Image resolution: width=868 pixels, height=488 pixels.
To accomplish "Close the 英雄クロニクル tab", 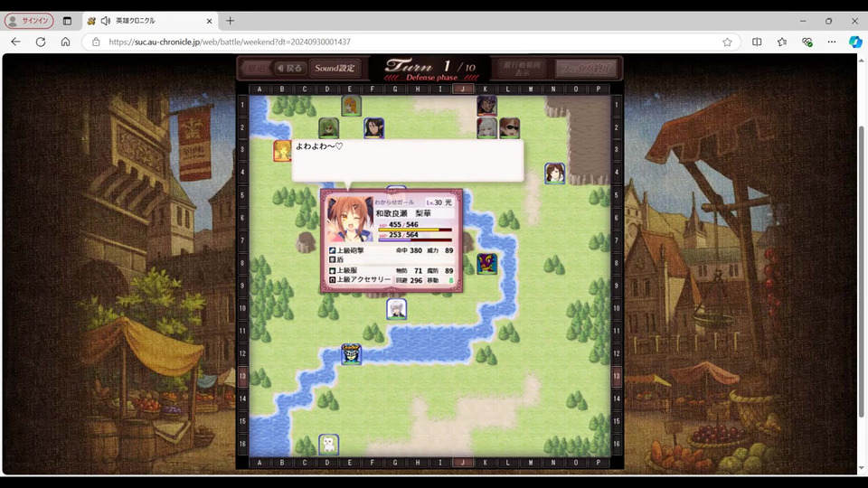I will coord(209,21).
